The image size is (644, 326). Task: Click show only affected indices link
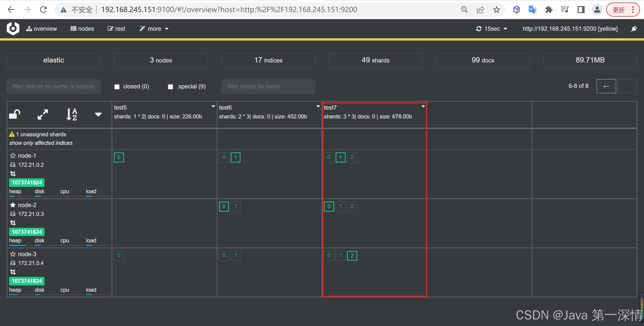coord(41,143)
